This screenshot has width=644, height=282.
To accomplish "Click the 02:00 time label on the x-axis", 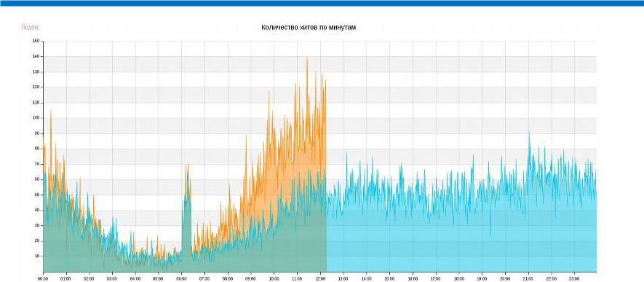I will [89, 278].
